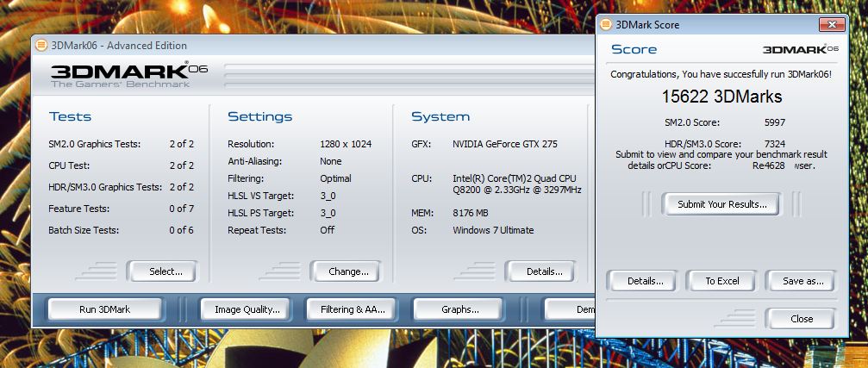Viewport: 868px width, 368px height.
Task: Close the 3DMark Score window via X
Action: pos(832,24)
